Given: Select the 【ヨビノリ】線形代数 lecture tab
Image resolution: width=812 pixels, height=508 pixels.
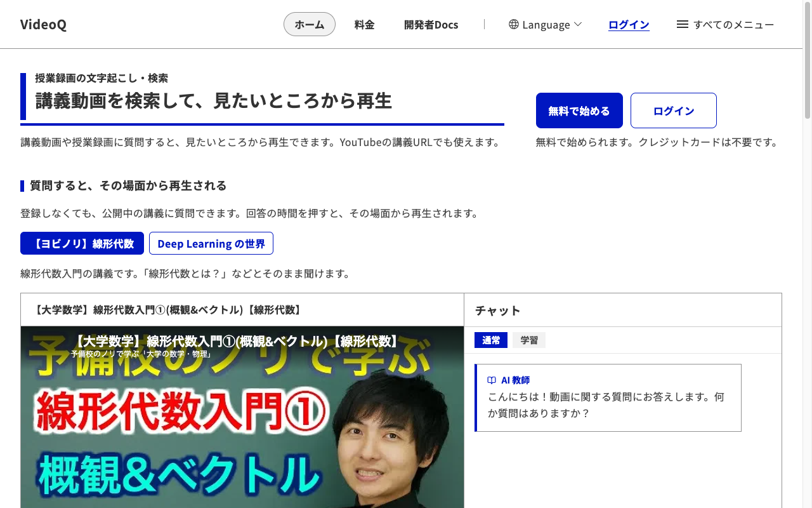Looking at the screenshot, I should click(x=82, y=243).
